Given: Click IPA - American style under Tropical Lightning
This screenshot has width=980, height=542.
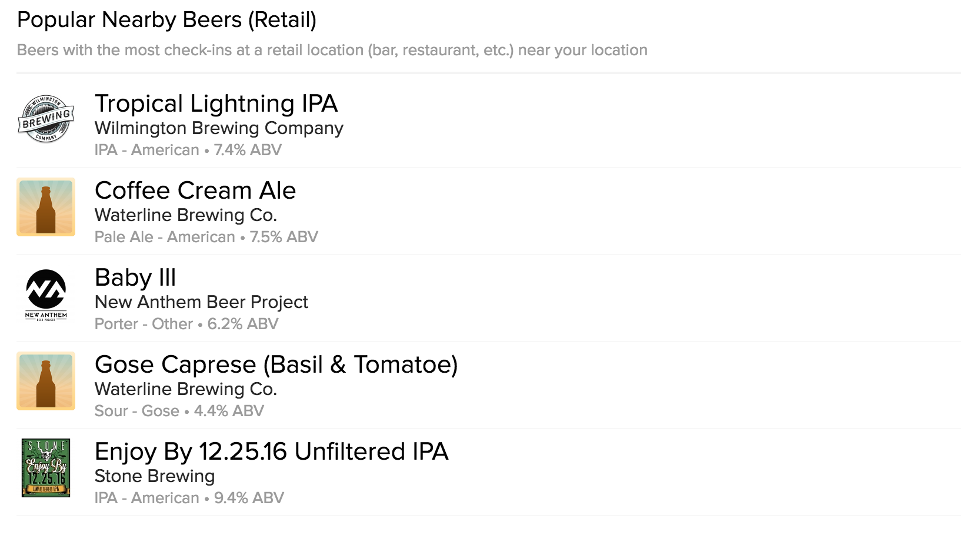Looking at the screenshot, I should coord(147,150).
